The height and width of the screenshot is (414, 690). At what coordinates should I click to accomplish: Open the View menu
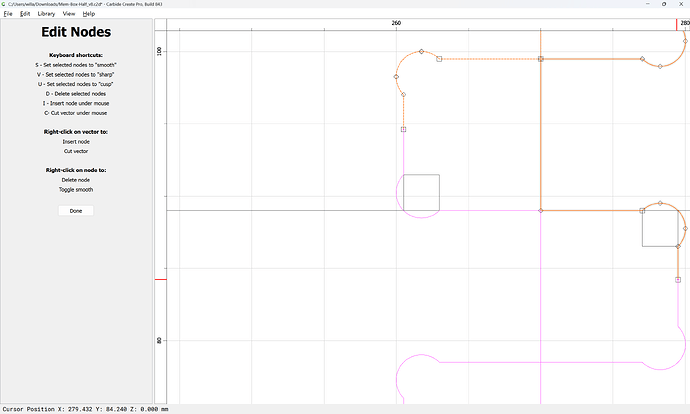point(69,14)
